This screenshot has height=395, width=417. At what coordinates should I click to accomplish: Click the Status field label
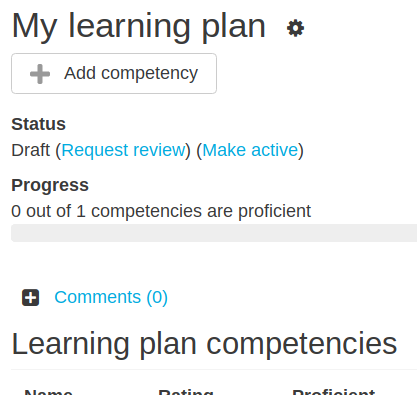38,124
